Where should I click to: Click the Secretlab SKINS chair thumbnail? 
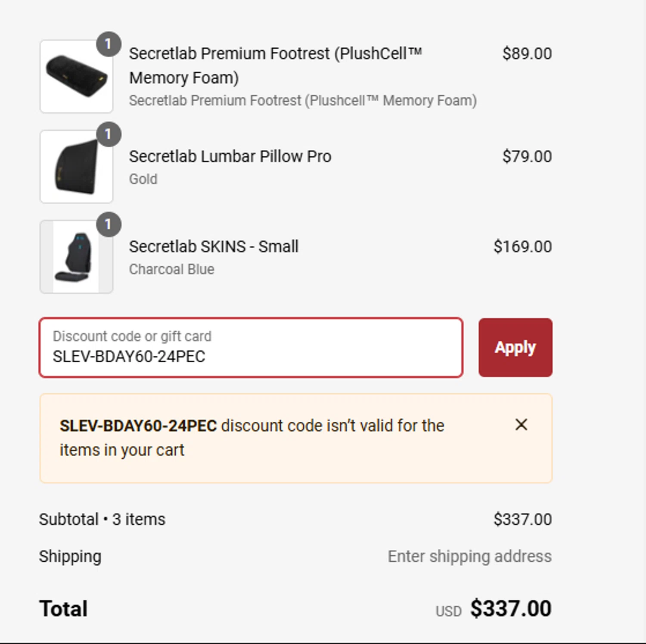click(76, 257)
